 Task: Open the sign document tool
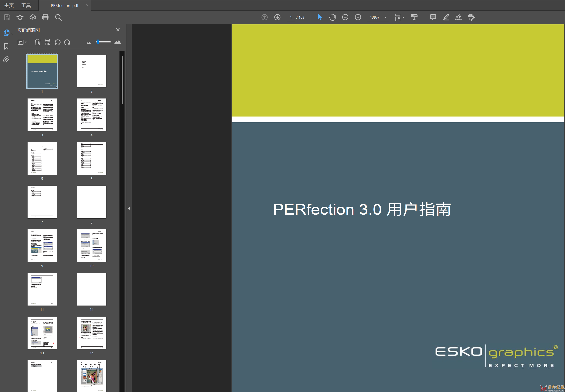coord(459,17)
